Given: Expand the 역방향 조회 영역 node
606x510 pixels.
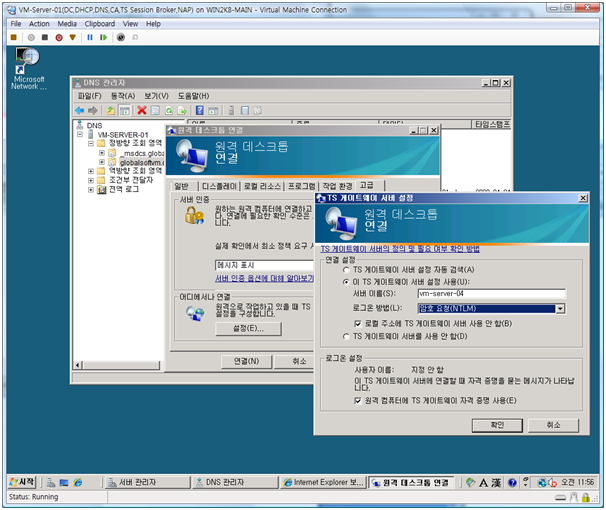Looking at the screenshot, I should pos(91,171).
